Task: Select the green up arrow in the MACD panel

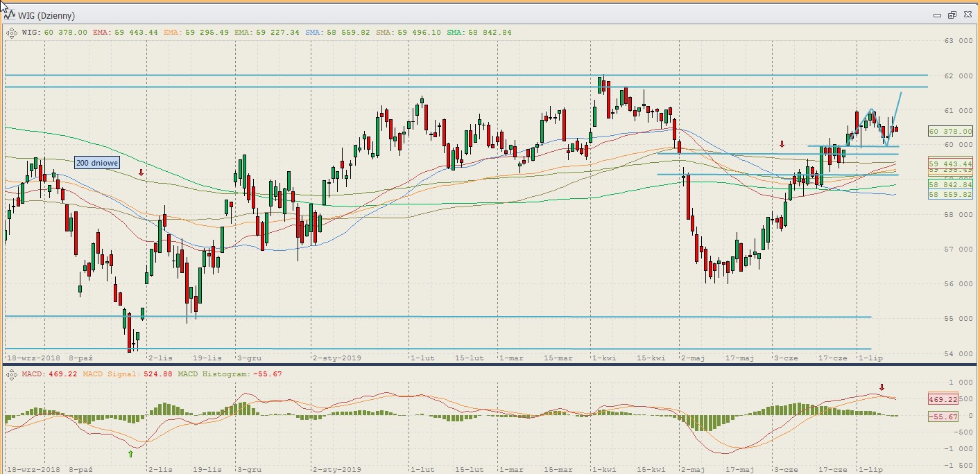Action: pyautogui.click(x=130, y=454)
